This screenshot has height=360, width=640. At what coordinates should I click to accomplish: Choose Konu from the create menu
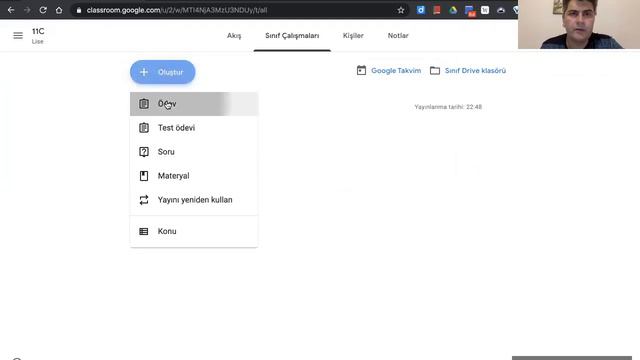pos(194,231)
